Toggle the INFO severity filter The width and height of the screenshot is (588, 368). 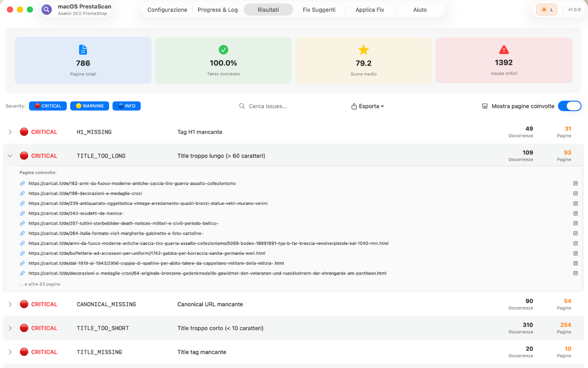click(127, 106)
